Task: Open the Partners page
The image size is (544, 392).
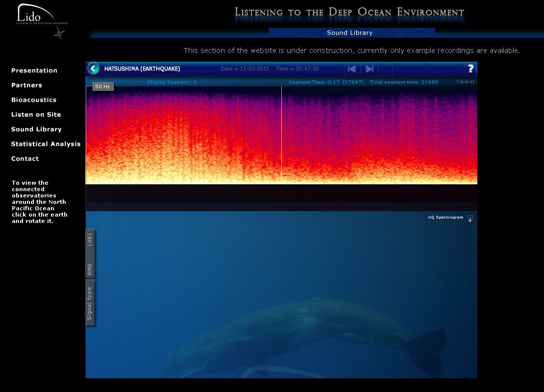Action: tap(26, 85)
